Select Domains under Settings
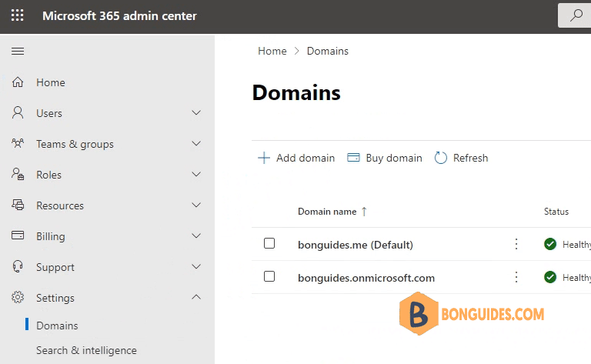Screen dimensions: 591x364 (x=57, y=326)
